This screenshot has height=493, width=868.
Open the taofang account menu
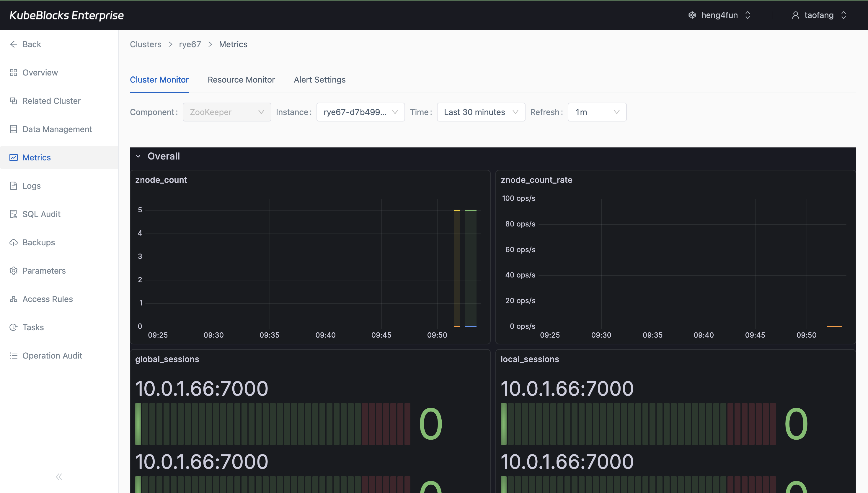819,15
